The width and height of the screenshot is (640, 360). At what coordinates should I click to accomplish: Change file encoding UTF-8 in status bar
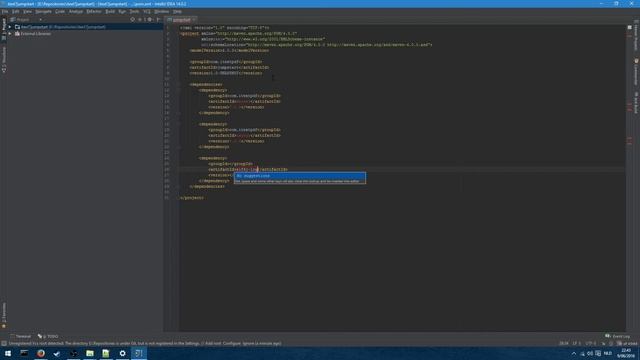591,344
